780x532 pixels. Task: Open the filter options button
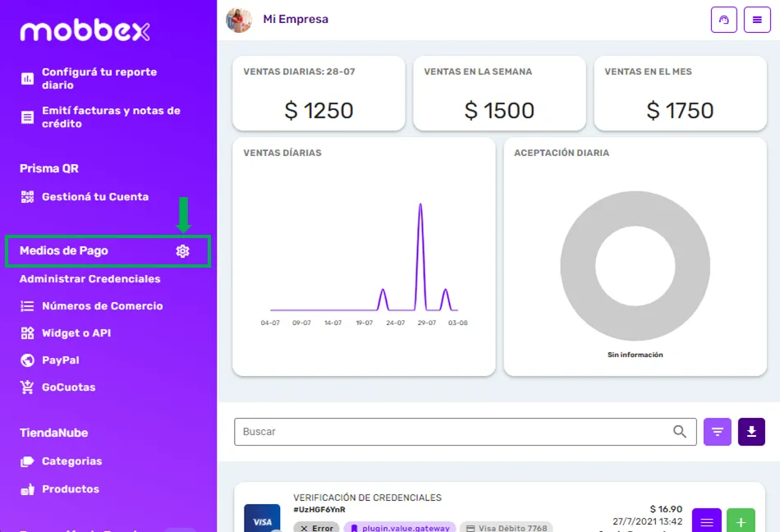(718, 432)
